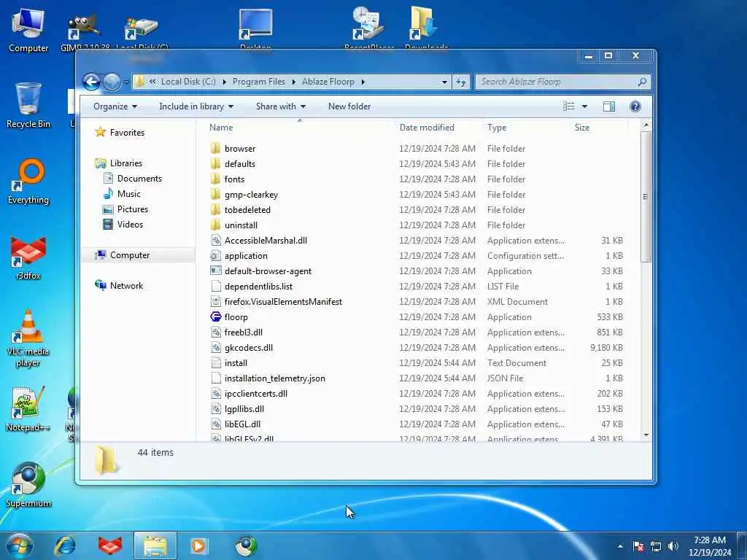Open the Organize dropdown menu

pyautogui.click(x=115, y=106)
